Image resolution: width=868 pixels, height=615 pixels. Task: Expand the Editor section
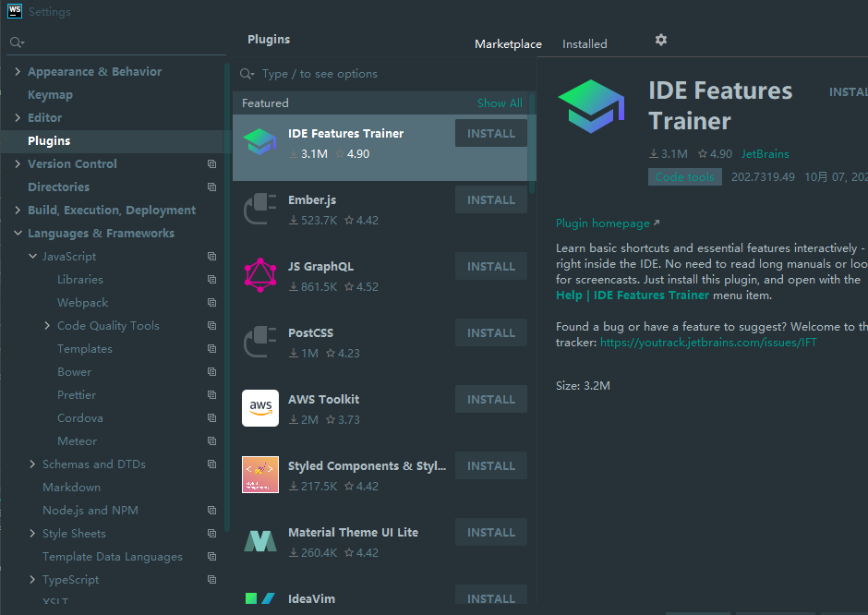(18, 117)
